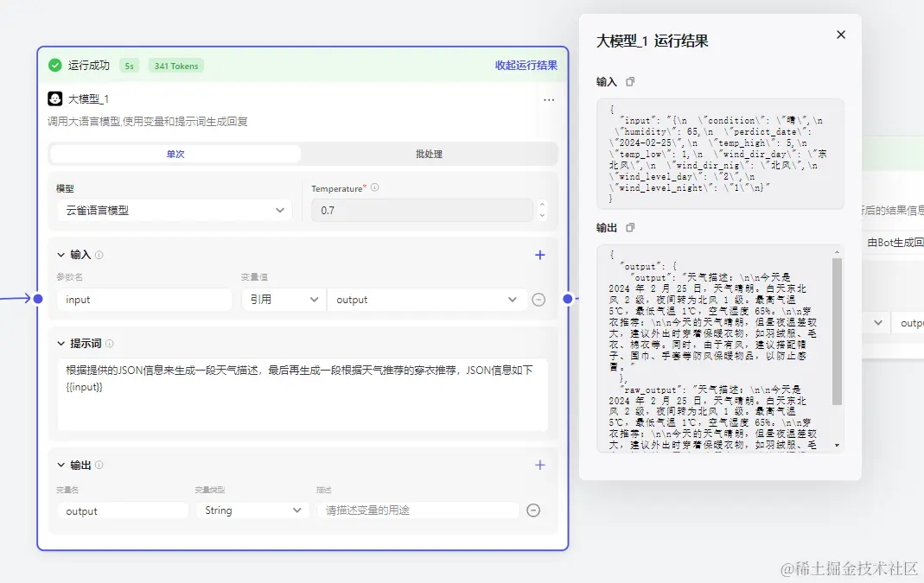Switch to the 批处理 tab

click(x=429, y=154)
